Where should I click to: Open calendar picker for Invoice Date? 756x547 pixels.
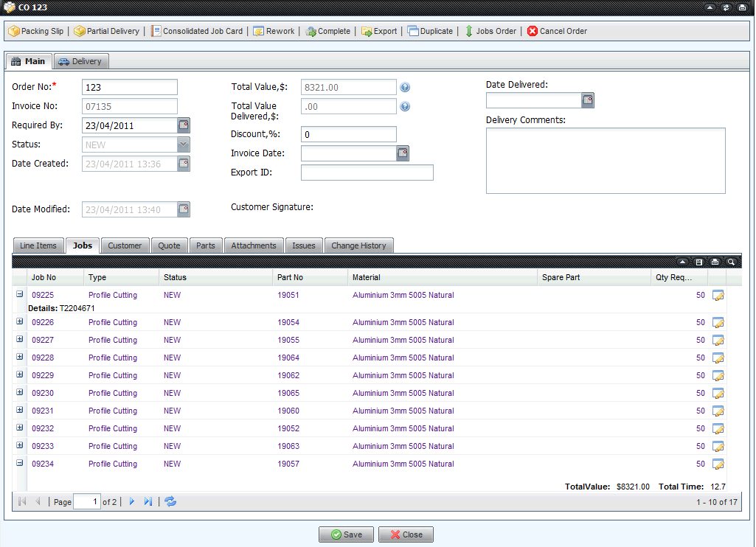403,153
